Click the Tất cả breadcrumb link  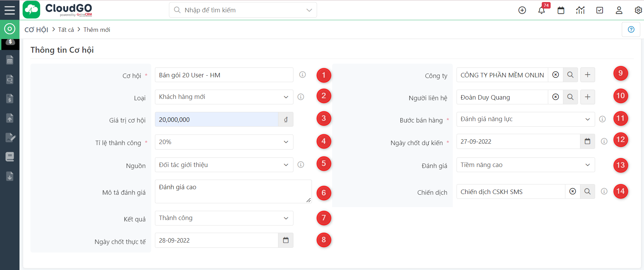(66, 30)
